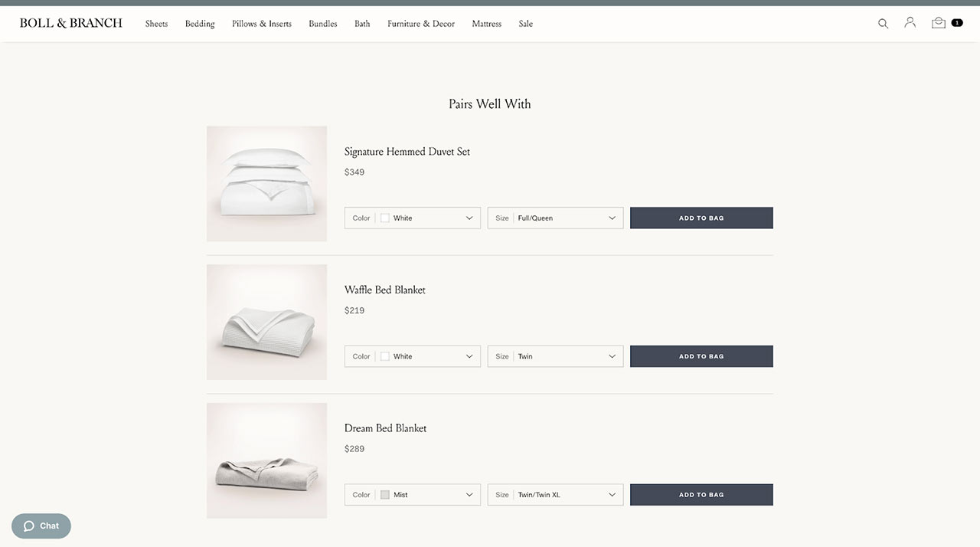
Task: Go to Boll & Branch home logo
Action: click(71, 23)
